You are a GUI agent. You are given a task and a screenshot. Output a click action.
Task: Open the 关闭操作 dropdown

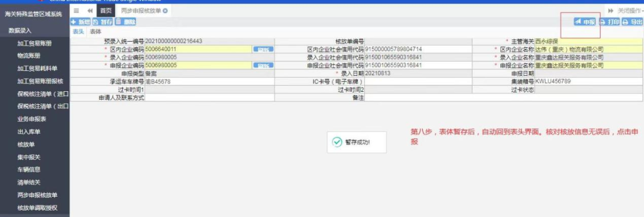click(631, 11)
